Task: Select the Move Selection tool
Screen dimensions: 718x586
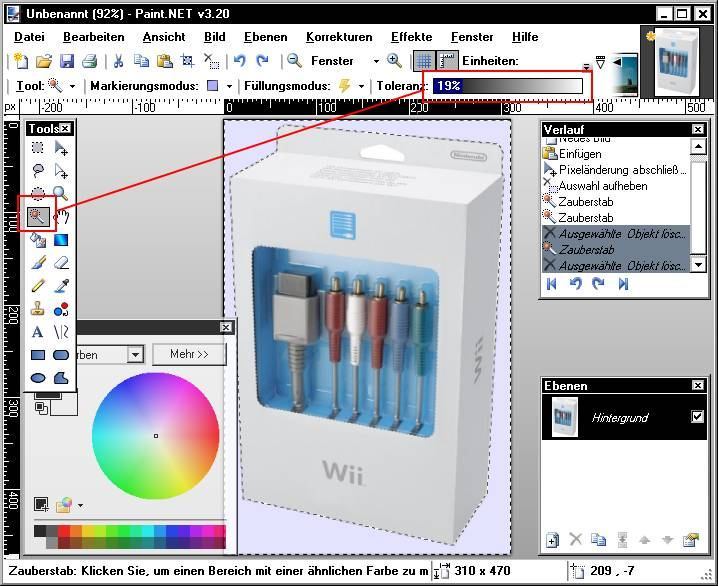Action: click(x=61, y=171)
